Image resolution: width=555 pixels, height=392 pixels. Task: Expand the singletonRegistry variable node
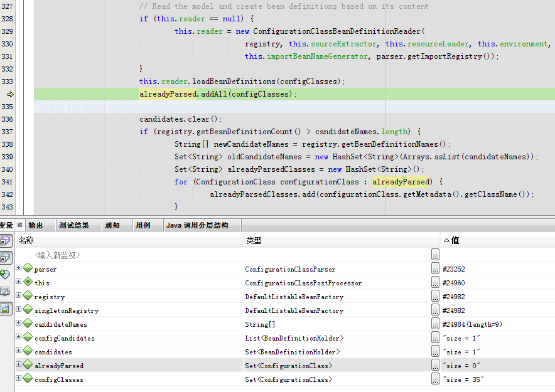(18, 309)
